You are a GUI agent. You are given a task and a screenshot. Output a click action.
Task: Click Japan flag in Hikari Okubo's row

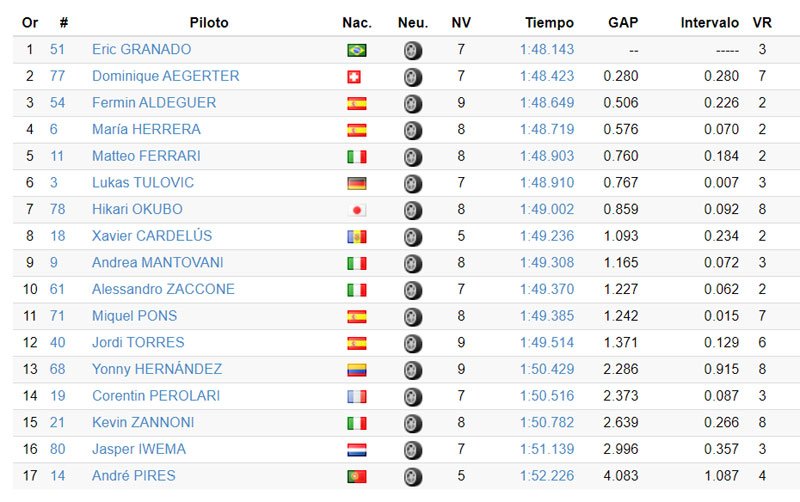point(356,210)
